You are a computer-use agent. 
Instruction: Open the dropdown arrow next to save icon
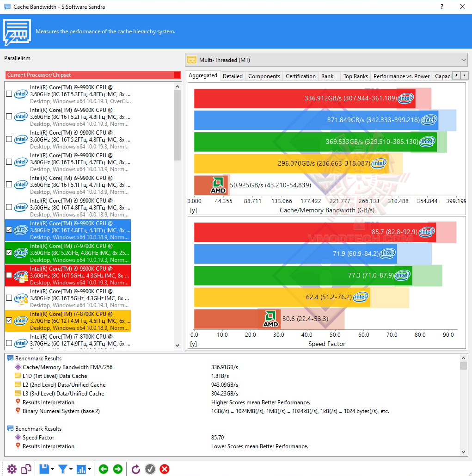tap(53, 470)
